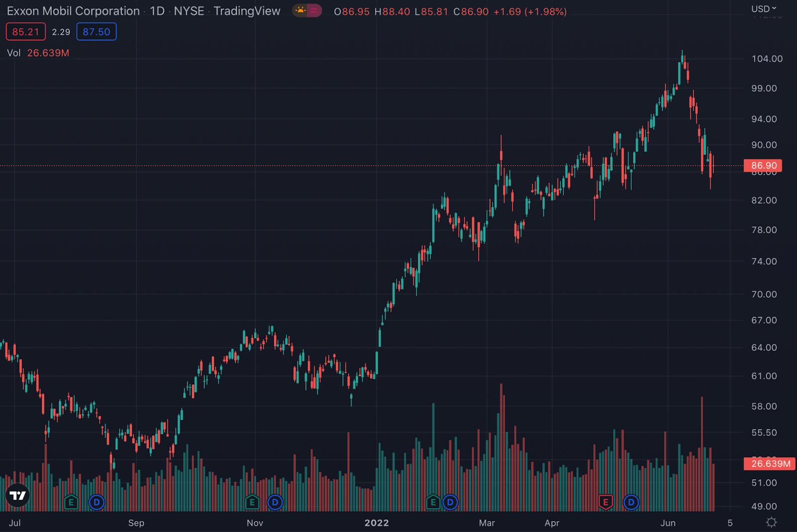
Task: Click the 70.00 price axis label
Action: [x=764, y=294]
